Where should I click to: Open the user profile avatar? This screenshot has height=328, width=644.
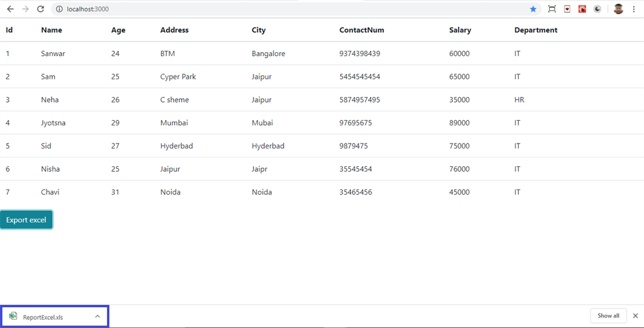click(618, 9)
